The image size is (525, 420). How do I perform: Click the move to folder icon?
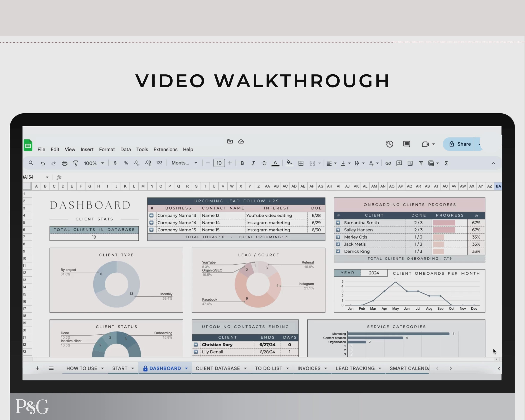(x=230, y=141)
